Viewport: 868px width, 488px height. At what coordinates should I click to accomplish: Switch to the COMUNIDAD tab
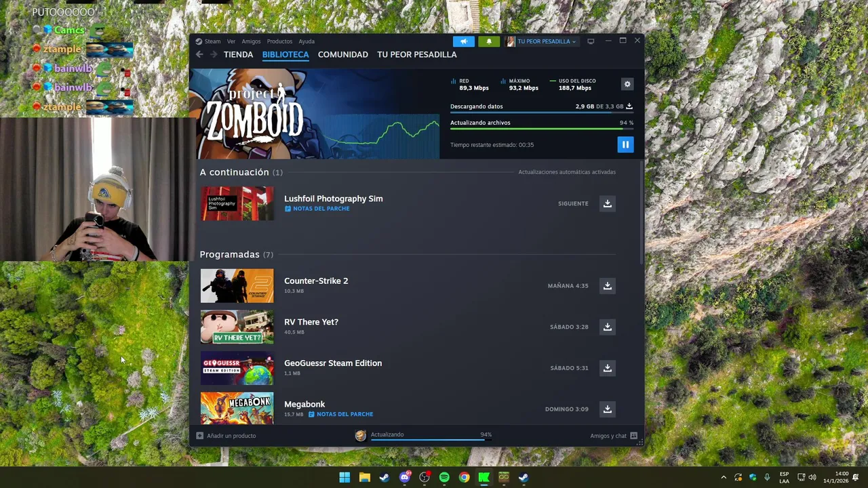coord(343,54)
